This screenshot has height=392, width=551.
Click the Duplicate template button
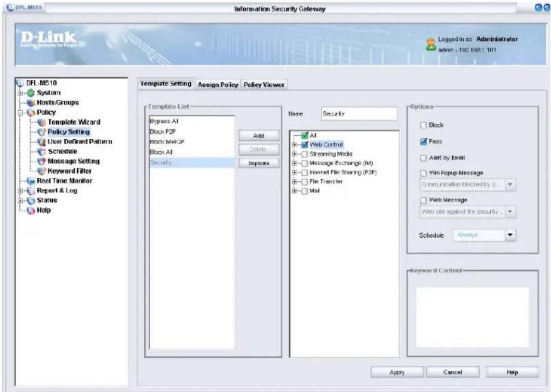[x=259, y=163]
